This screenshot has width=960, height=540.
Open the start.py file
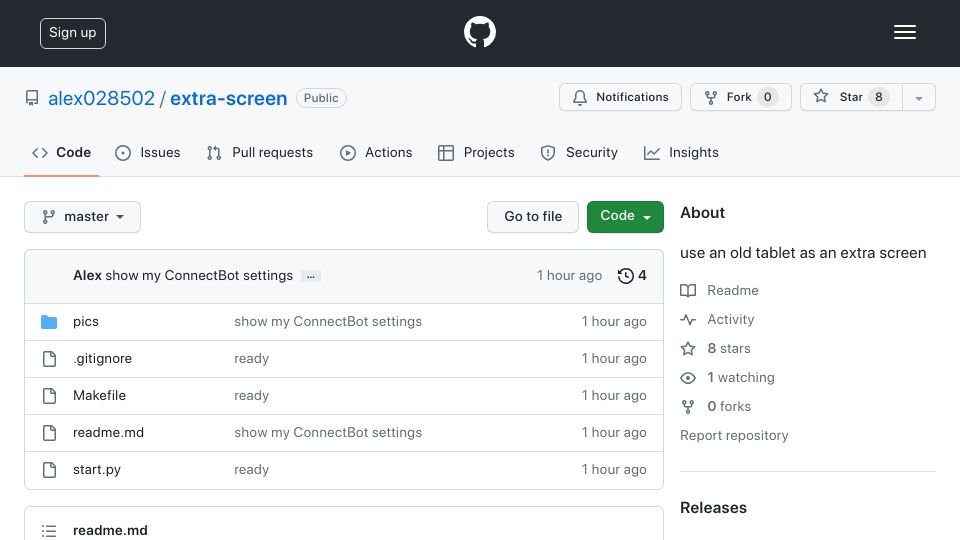[x=97, y=470]
